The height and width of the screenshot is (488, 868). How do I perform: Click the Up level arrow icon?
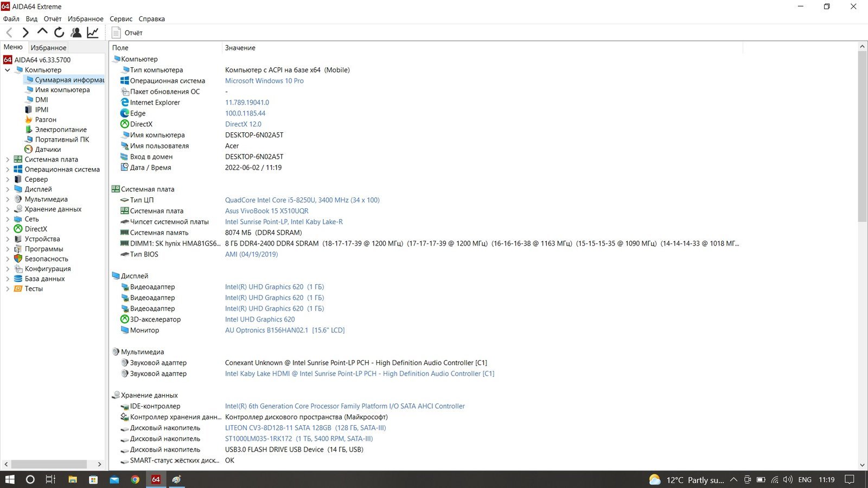(x=42, y=32)
